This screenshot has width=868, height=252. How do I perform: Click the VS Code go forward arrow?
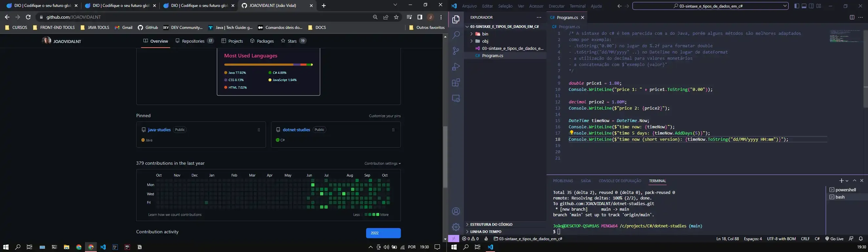coord(627,6)
